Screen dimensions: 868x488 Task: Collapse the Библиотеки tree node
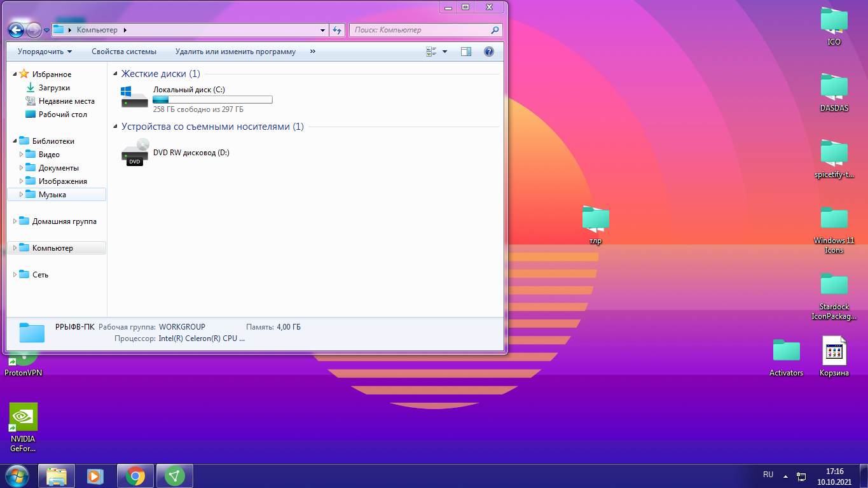[15, 141]
